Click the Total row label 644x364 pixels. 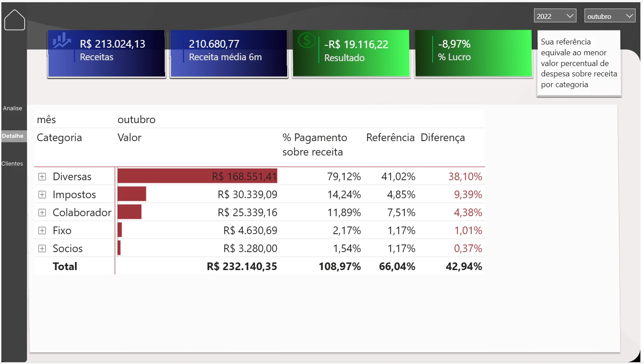[65, 266]
